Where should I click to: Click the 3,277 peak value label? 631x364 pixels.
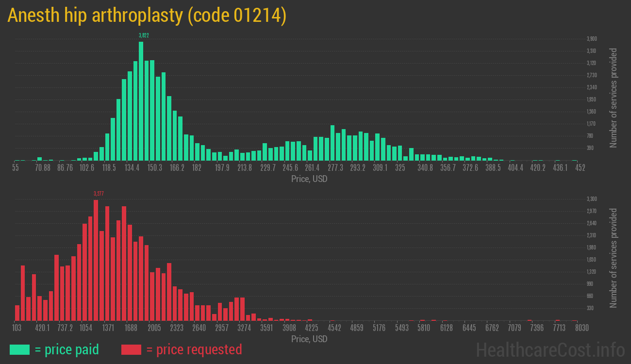(99, 194)
